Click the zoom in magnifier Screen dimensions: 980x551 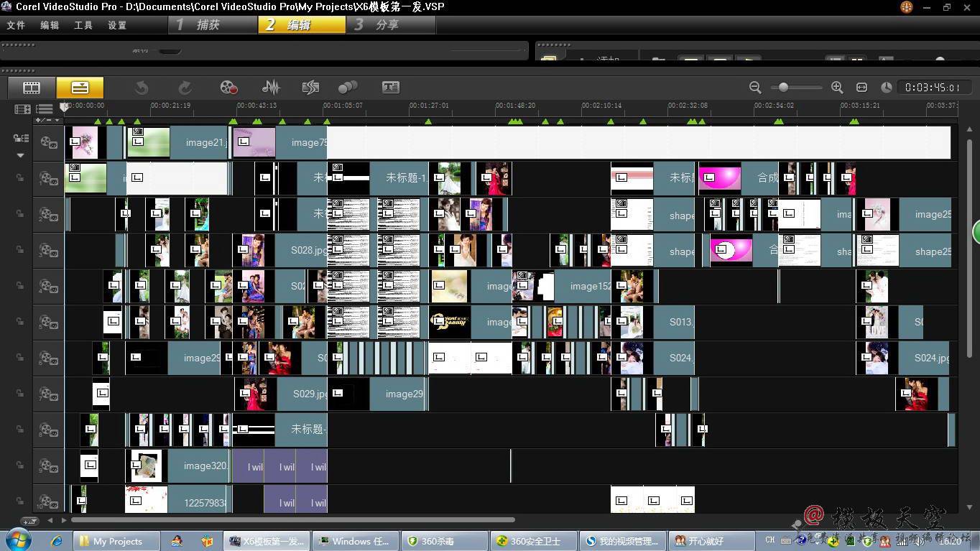click(x=837, y=88)
